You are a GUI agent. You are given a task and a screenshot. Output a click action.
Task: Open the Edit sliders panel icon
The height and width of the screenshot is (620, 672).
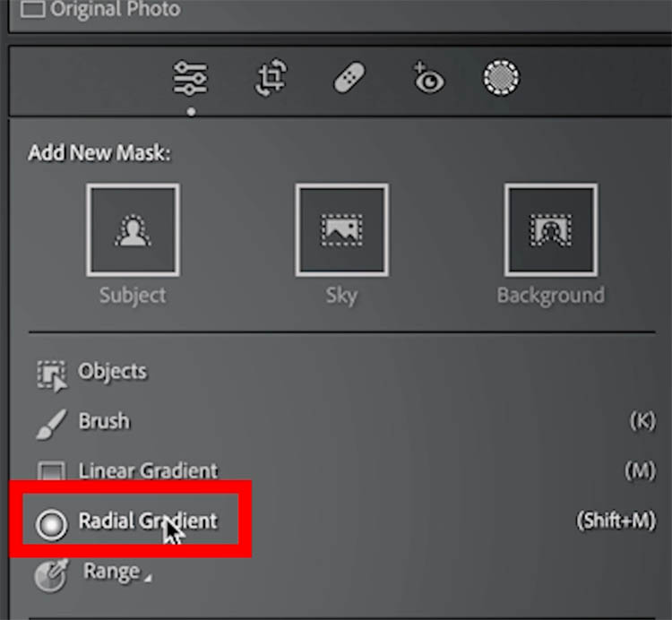point(191,80)
